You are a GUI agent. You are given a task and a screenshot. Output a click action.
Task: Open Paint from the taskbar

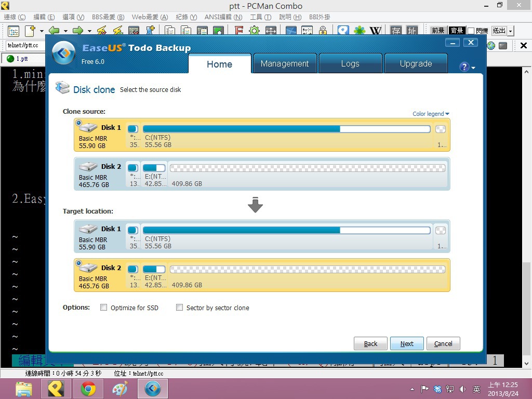[x=120, y=389]
